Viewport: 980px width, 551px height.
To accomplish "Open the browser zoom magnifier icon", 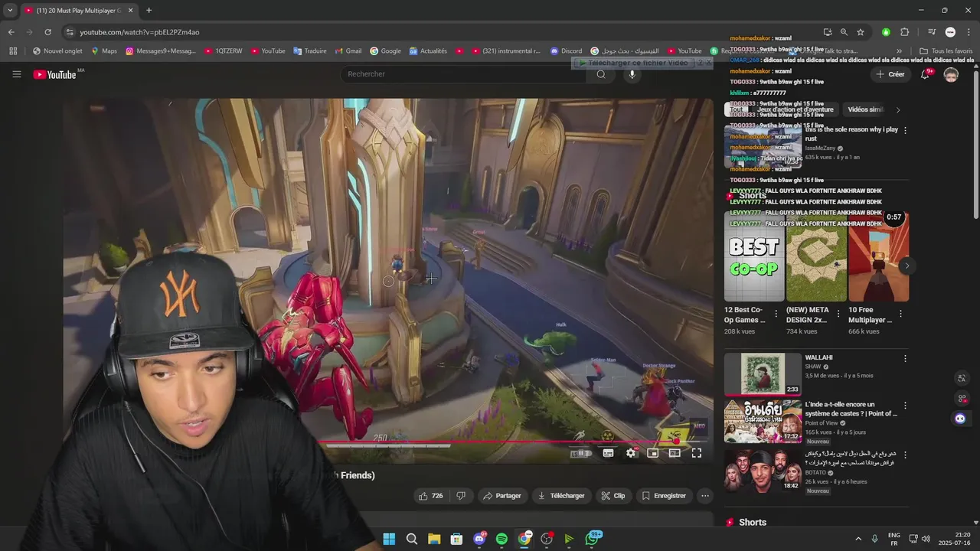I will [844, 32].
